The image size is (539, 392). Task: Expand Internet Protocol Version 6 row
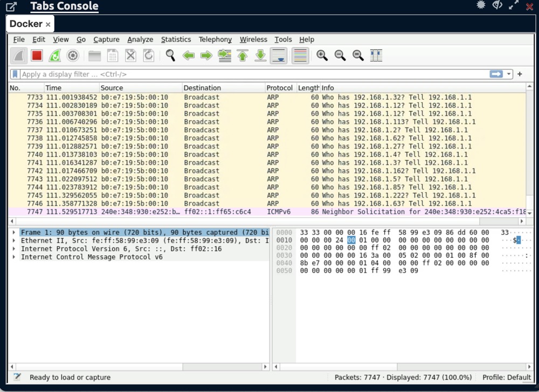(x=14, y=249)
